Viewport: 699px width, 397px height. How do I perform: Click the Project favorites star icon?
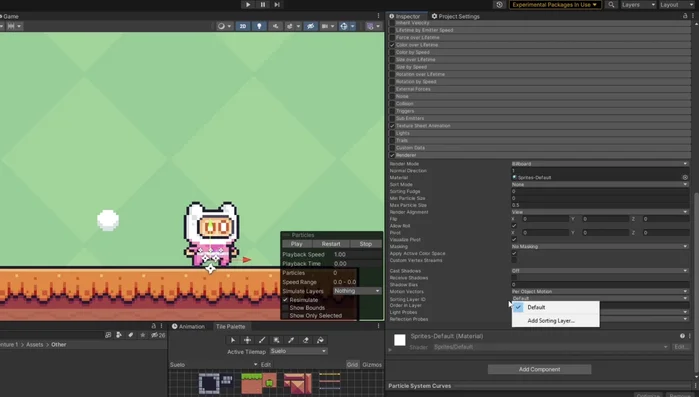click(x=143, y=335)
